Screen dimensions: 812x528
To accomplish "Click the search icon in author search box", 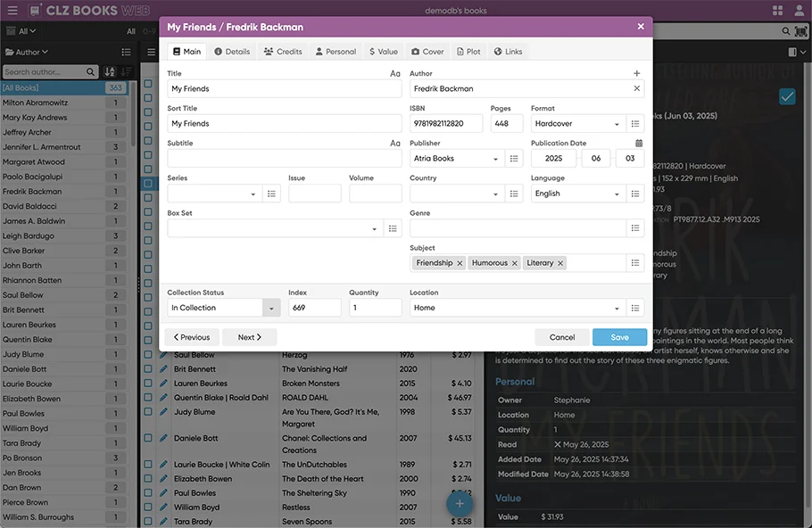I will (x=90, y=72).
